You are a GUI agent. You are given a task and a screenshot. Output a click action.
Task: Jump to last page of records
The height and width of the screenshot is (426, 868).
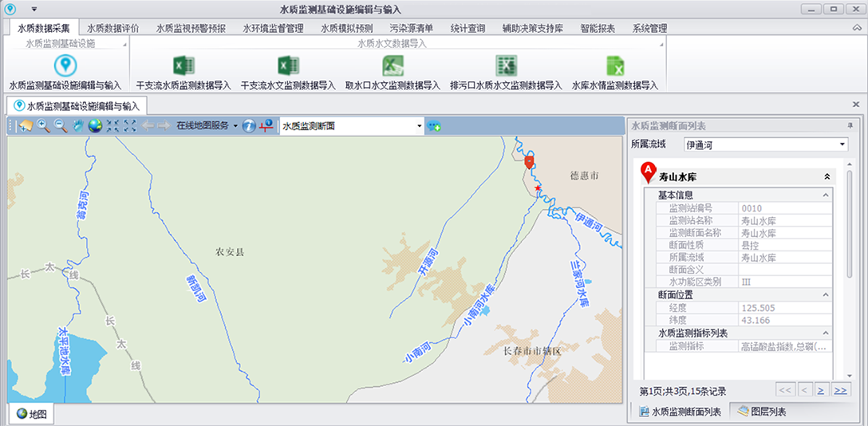pos(840,390)
